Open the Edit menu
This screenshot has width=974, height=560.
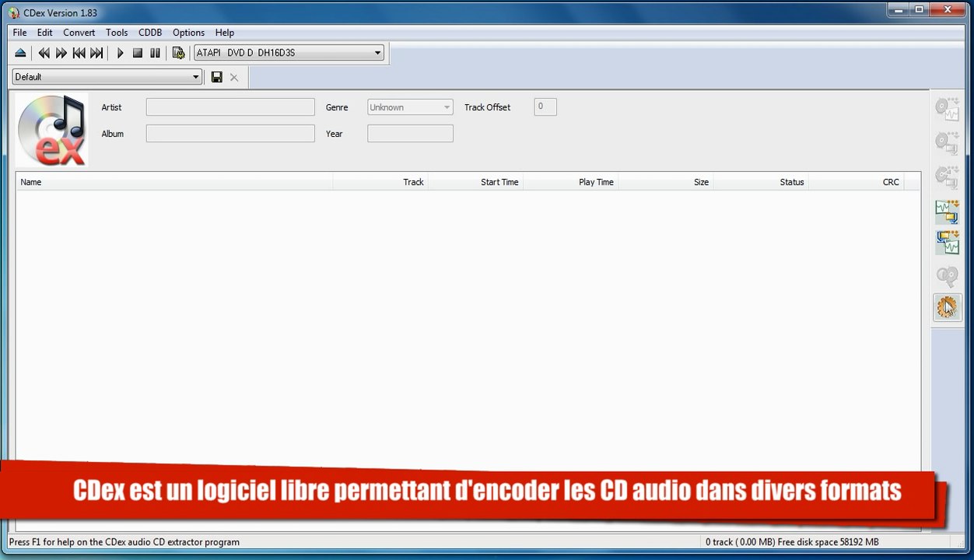[45, 33]
